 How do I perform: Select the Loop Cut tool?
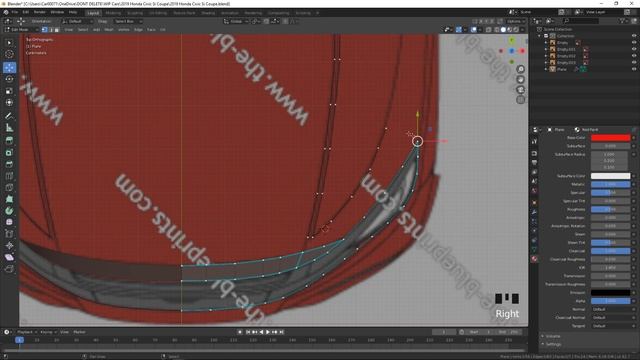(x=9, y=176)
